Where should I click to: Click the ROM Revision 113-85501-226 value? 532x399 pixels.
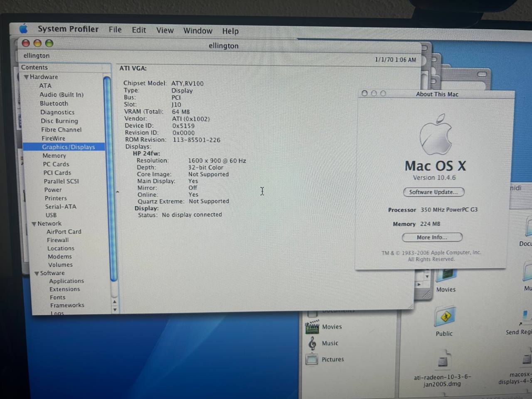(x=197, y=140)
